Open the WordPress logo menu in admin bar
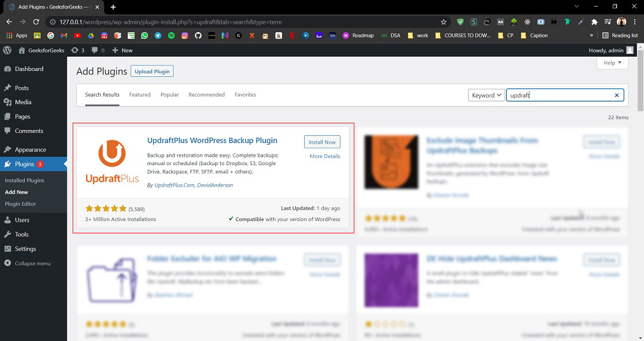Image resolution: width=644 pixels, height=341 pixels. click(7, 50)
